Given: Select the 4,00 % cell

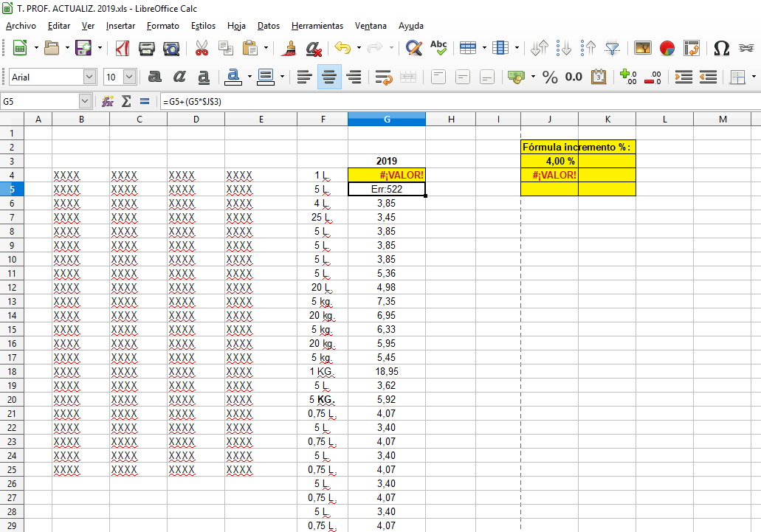Looking at the screenshot, I should click(x=549, y=161).
